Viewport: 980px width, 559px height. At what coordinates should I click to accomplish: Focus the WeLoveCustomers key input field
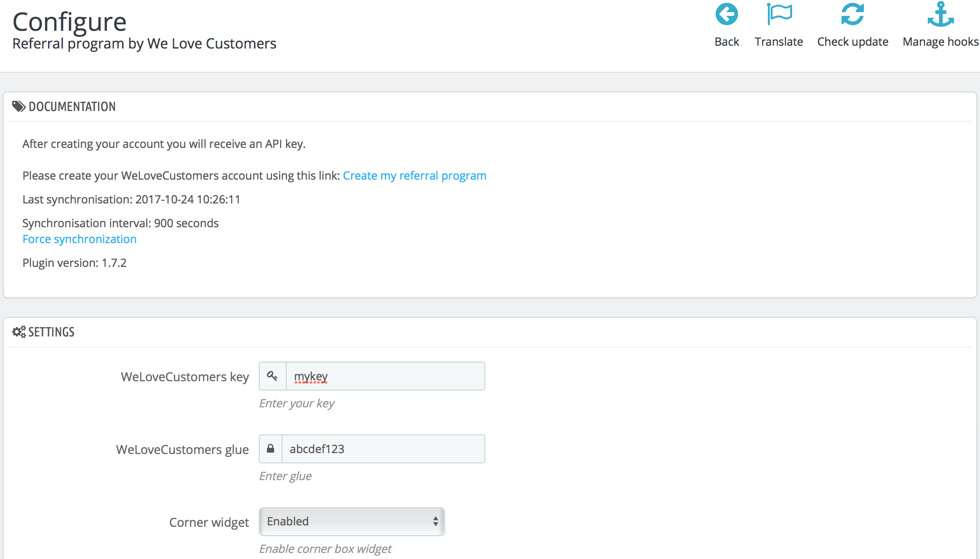pyautogui.click(x=385, y=376)
